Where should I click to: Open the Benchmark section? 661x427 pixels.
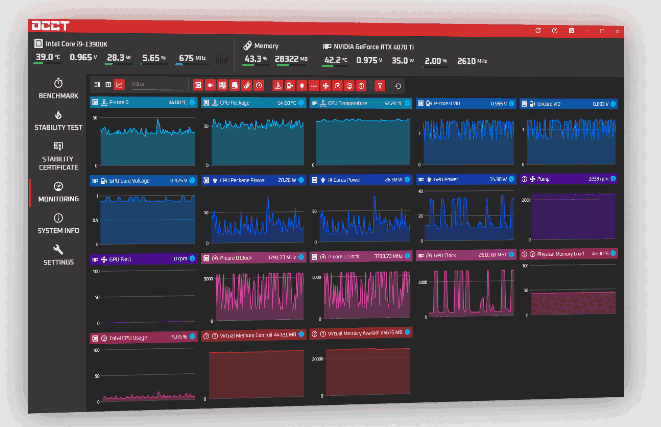click(x=58, y=89)
